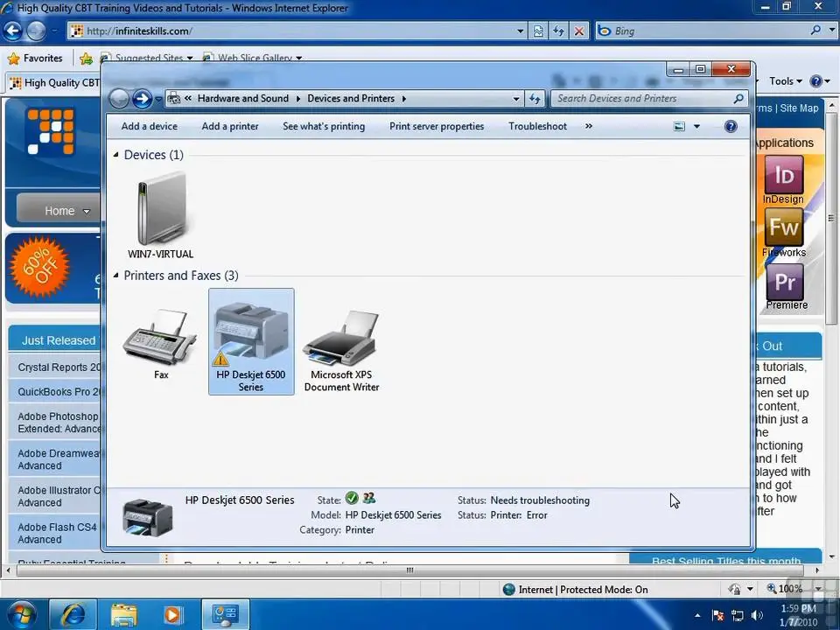Open the Fireworks application icon

point(784,227)
